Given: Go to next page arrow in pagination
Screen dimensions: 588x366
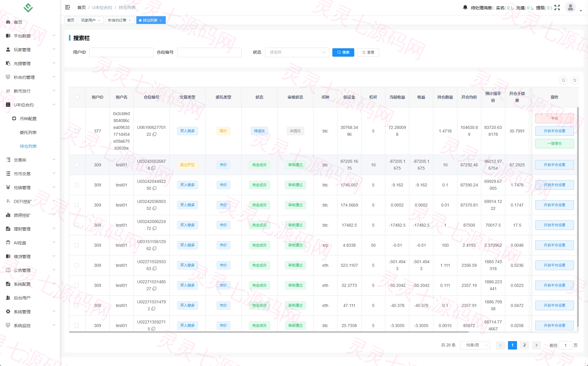Looking at the screenshot, I should coord(536,345).
